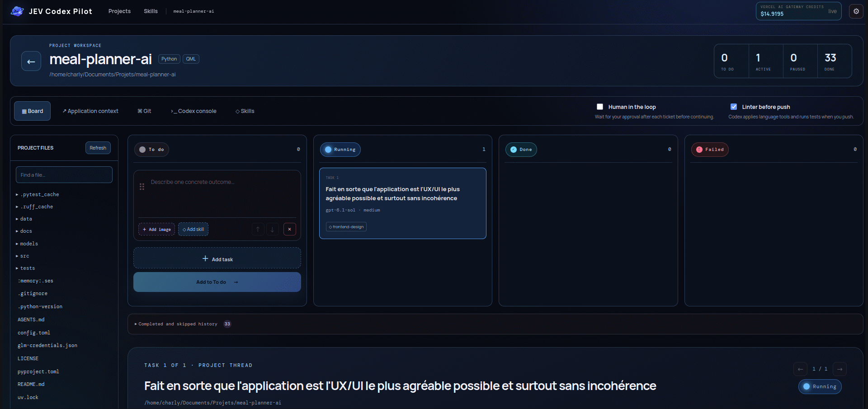The image size is (868, 409).
Task: Click the To do column status pill
Action: coord(151,150)
